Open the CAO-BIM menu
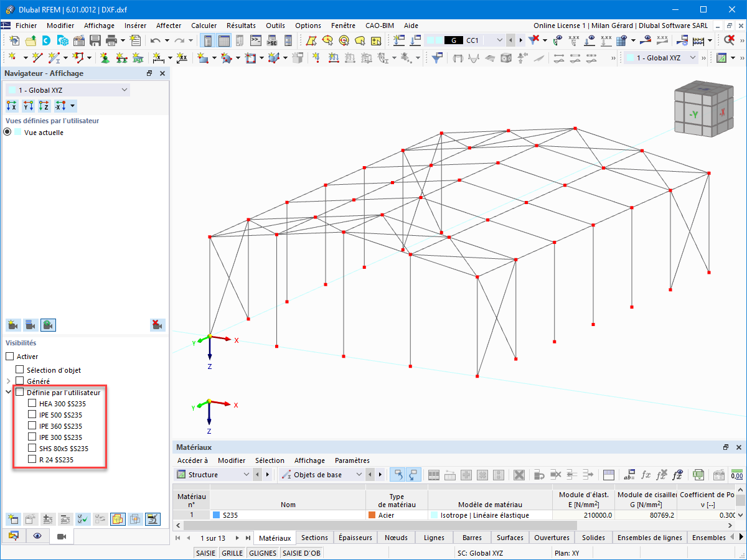Image resolution: width=747 pixels, height=560 pixels. point(380,26)
